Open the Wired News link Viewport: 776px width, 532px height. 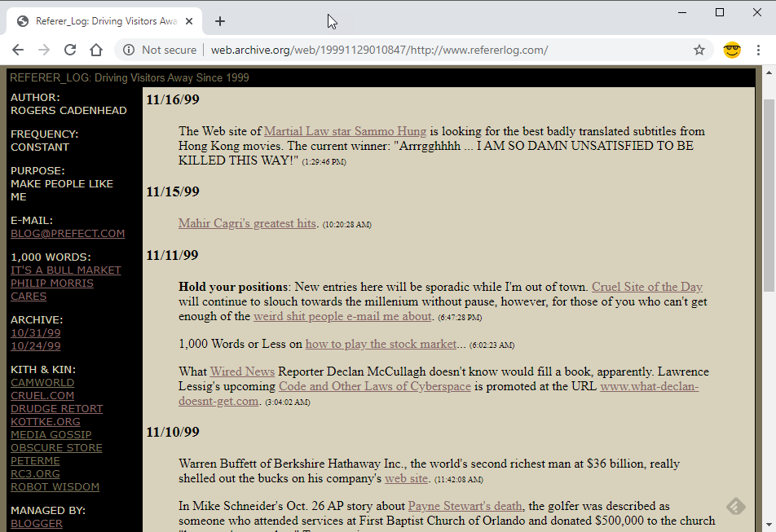tap(242, 372)
